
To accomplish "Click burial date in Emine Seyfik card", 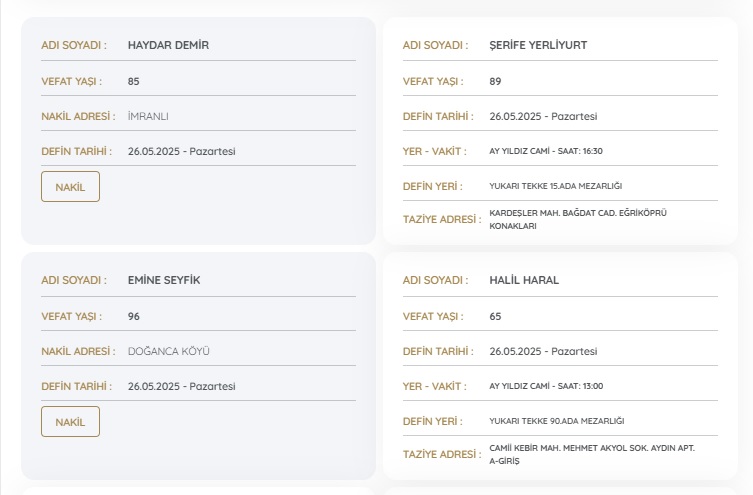I will pyautogui.click(x=182, y=386).
